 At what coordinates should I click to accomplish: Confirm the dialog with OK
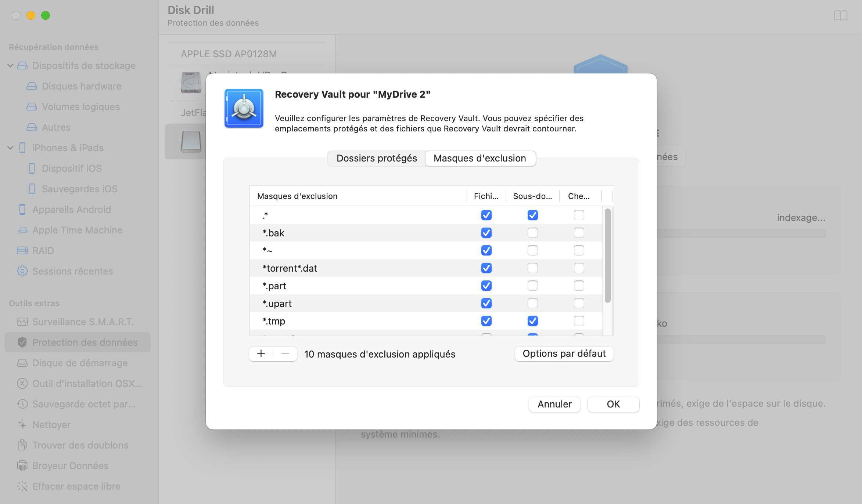click(x=613, y=404)
